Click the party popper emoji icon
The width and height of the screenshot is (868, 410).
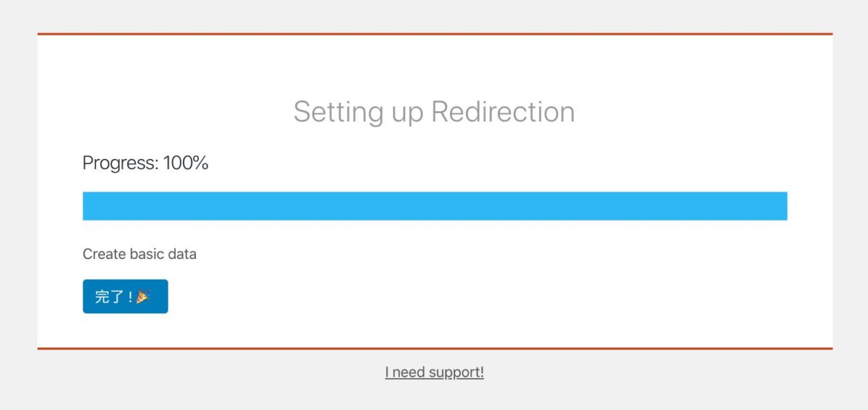pos(143,296)
